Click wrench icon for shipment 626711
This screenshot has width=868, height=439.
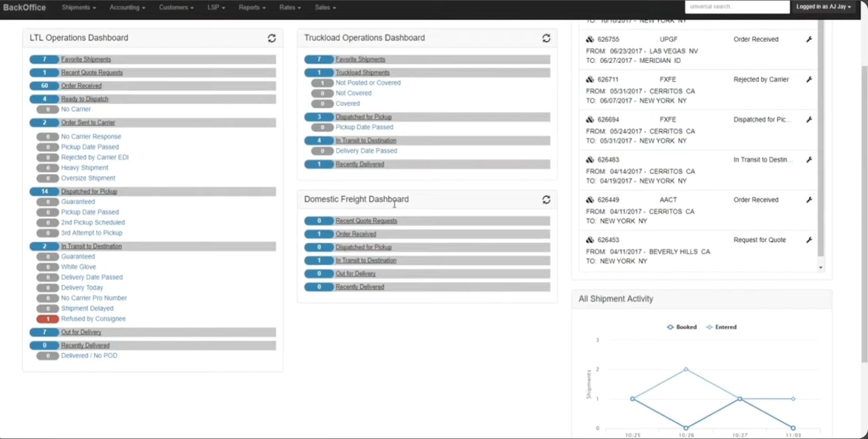tap(809, 79)
